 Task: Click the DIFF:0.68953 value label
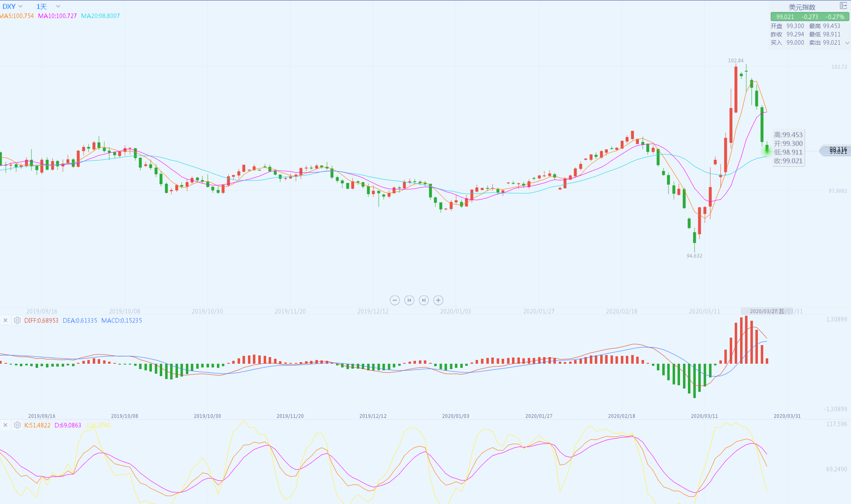(x=41, y=321)
